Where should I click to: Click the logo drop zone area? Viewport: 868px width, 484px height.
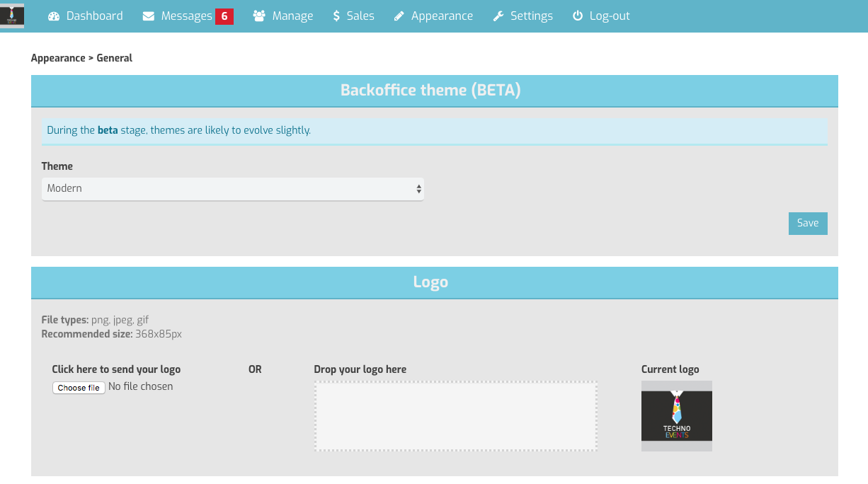point(456,416)
